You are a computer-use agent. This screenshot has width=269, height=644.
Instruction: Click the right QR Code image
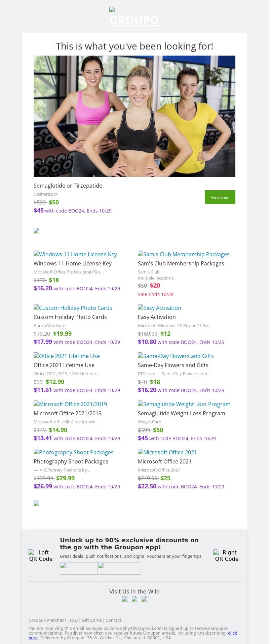(x=227, y=555)
